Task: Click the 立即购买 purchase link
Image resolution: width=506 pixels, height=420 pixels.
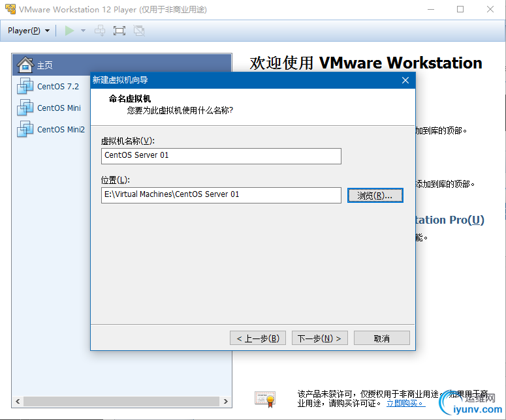Action: tap(405, 403)
